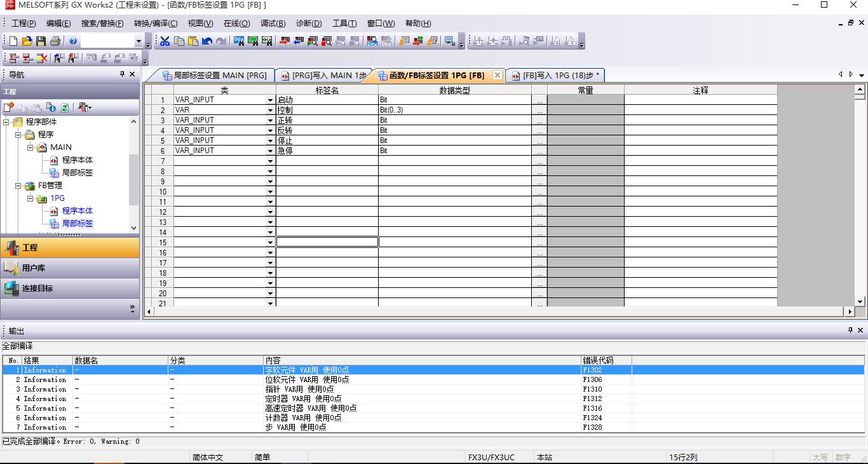Collapse the MAIN program tree node

30,147
